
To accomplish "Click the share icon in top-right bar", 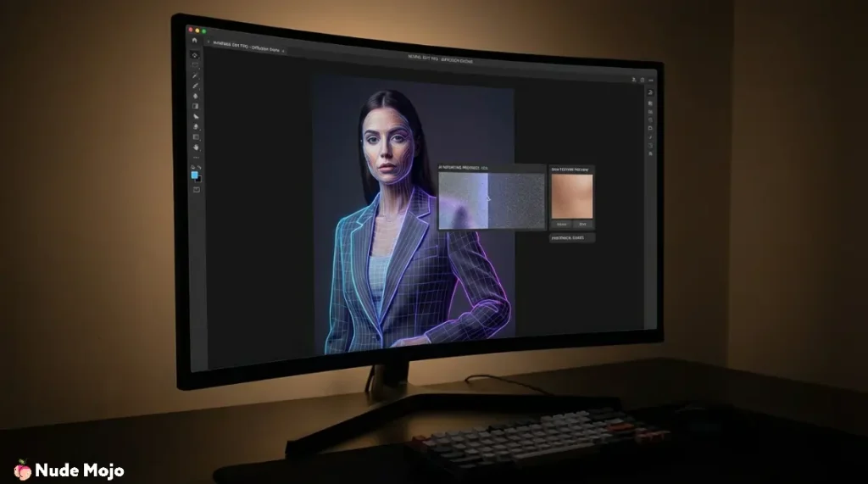I will click(632, 80).
